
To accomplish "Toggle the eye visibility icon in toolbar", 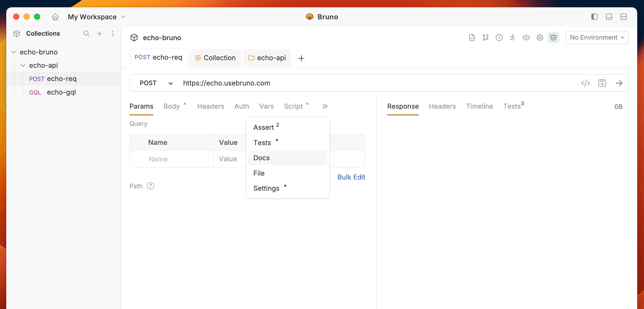I will (x=526, y=38).
